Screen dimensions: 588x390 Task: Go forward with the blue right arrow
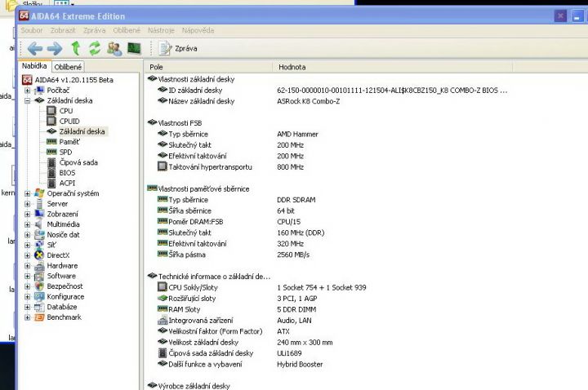pos(55,48)
